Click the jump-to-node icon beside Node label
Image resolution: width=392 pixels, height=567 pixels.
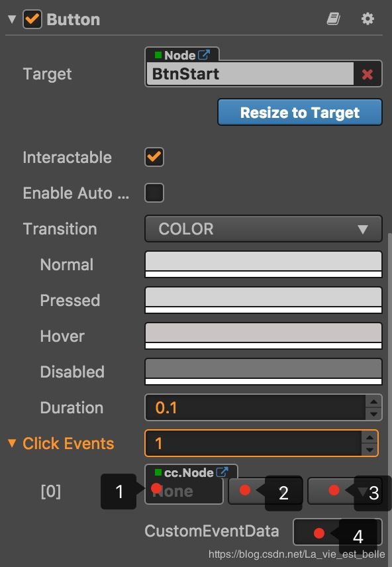pyautogui.click(x=203, y=55)
